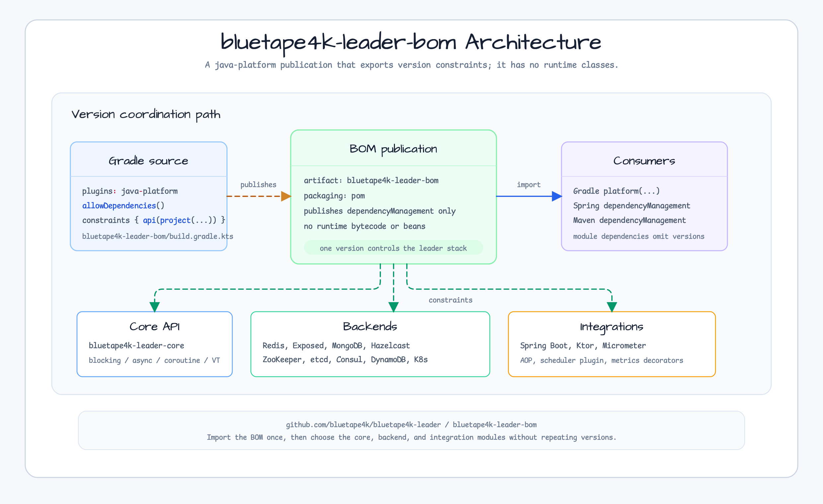Screen dimensions: 823x504
Task: Click the 'Import the BOM once' footer sentence
Action: tap(411, 437)
